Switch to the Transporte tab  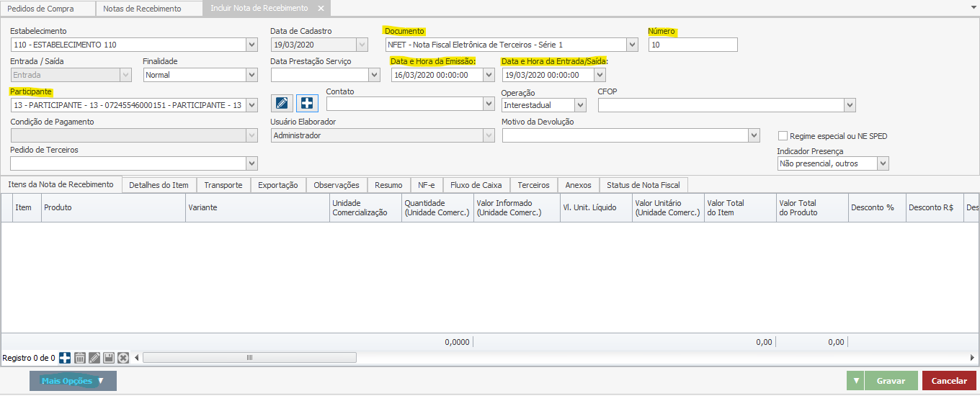(x=223, y=185)
